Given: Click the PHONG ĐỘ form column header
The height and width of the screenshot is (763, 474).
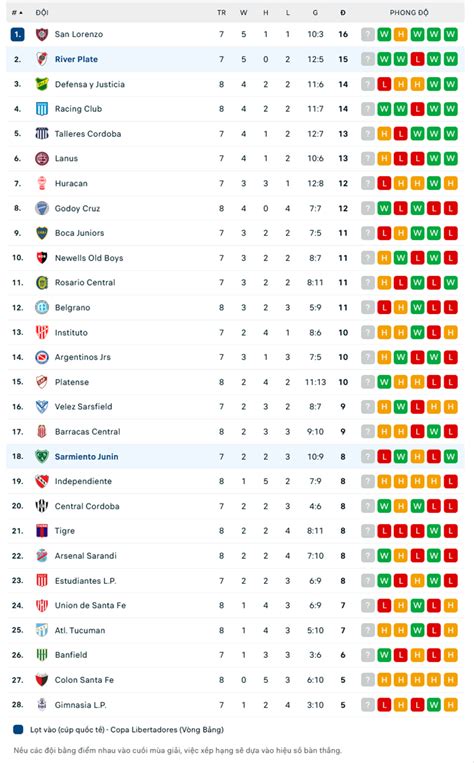Looking at the screenshot, I should (x=409, y=13).
